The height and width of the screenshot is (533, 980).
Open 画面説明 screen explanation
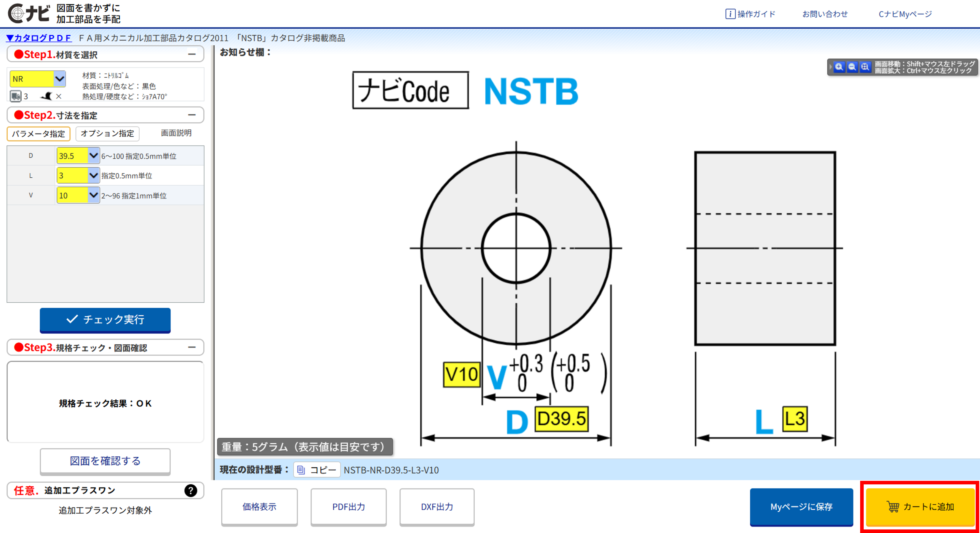(x=176, y=133)
